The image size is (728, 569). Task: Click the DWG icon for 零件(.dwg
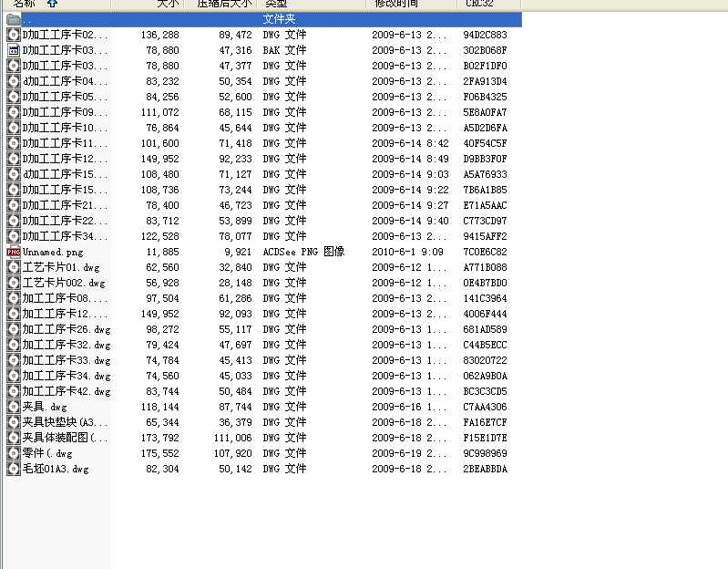[x=14, y=453]
